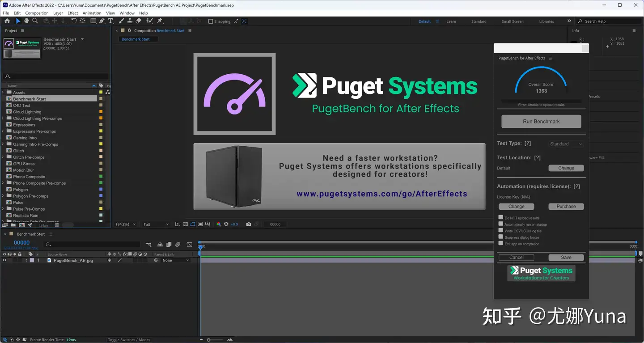Take a snapshot with the camera icon
The height and width of the screenshot is (343, 644).
(249, 224)
